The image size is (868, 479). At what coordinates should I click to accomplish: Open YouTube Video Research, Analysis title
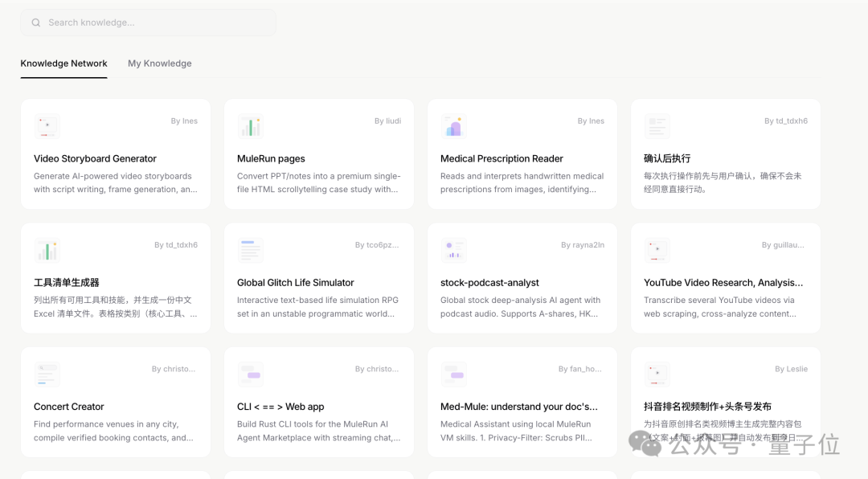pyautogui.click(x=723, y=282)
